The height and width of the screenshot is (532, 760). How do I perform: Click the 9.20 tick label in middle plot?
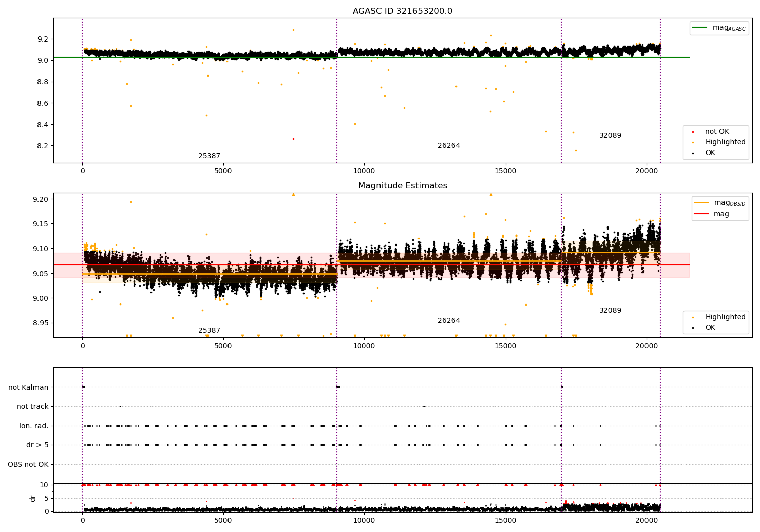click(x=40, y=199)
